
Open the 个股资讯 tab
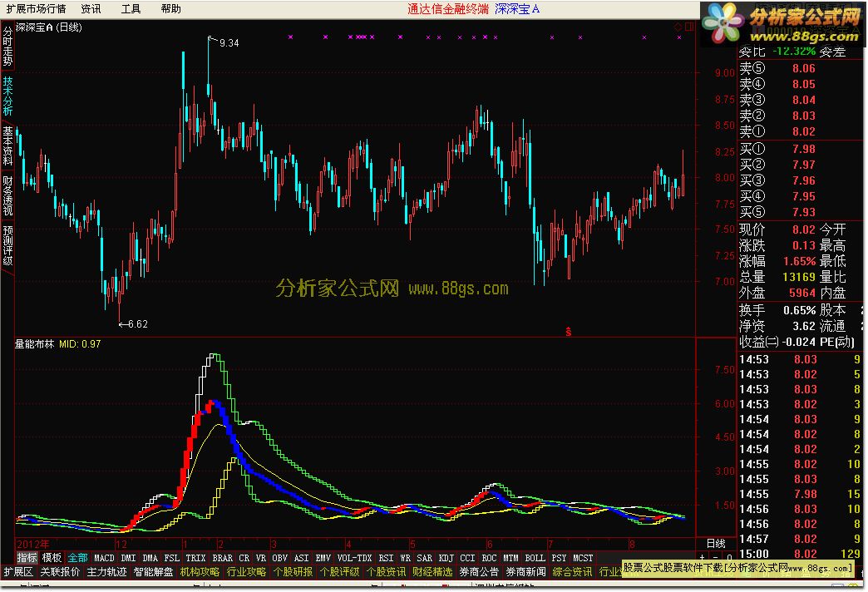386,571
